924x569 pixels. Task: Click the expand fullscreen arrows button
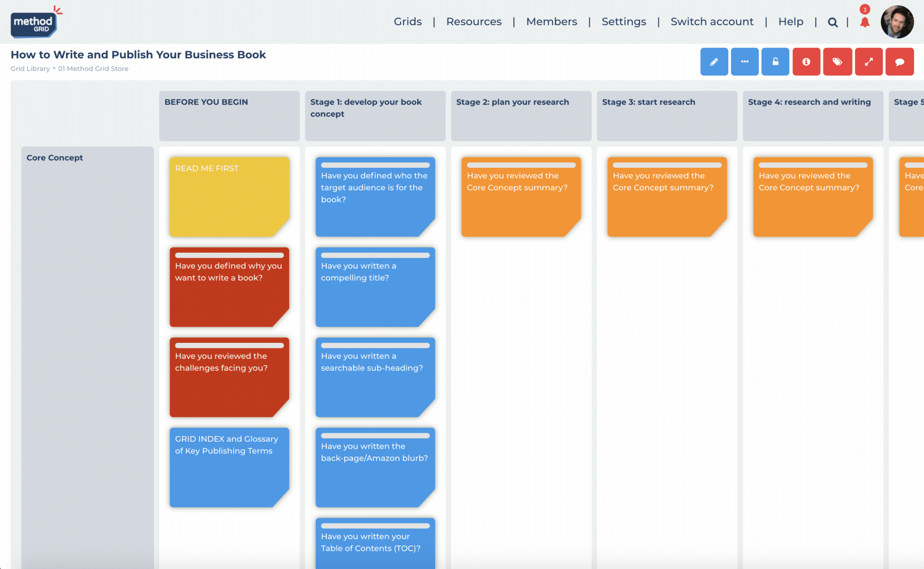coord(869,62)
